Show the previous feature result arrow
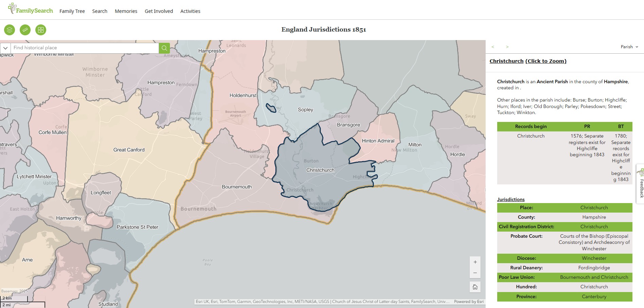Screen dimensions: 644x308 tap(493, 47)
